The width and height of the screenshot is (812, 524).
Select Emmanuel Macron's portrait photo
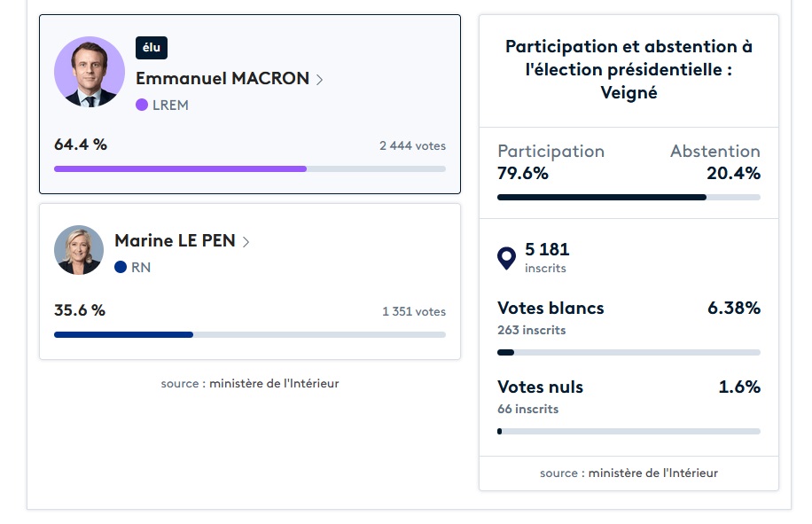coord(90,72)
